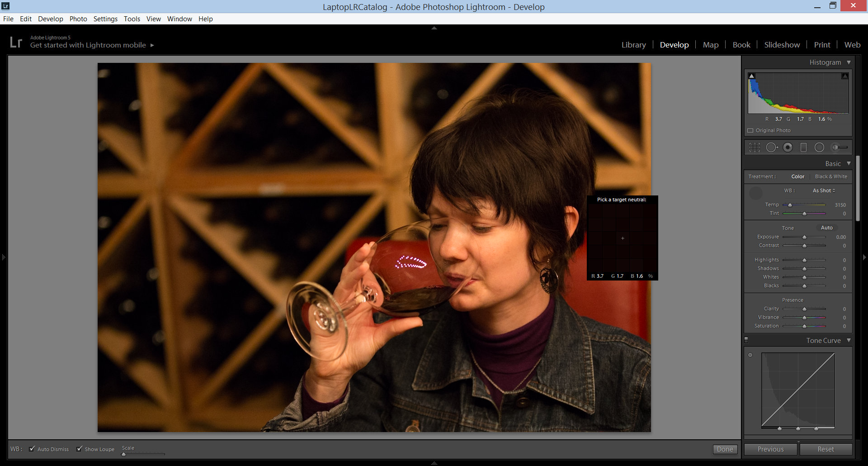The width and height of the screenshot is (868, 466).
Task: Open Lightroom mobile arrow next to the banner
Action: 152,45
